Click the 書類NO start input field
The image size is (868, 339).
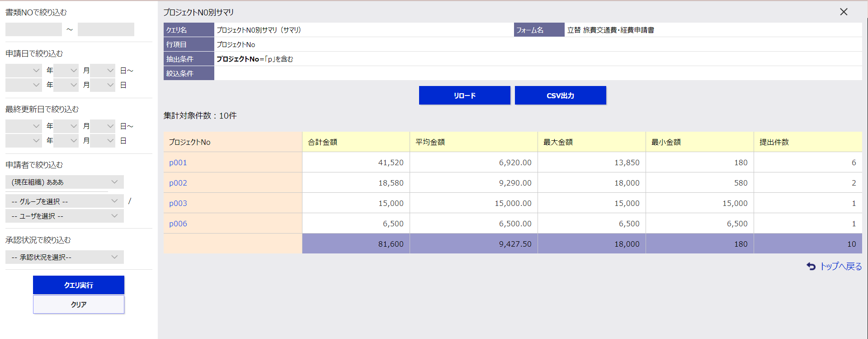pyautogui.click(x=33, y=30)
